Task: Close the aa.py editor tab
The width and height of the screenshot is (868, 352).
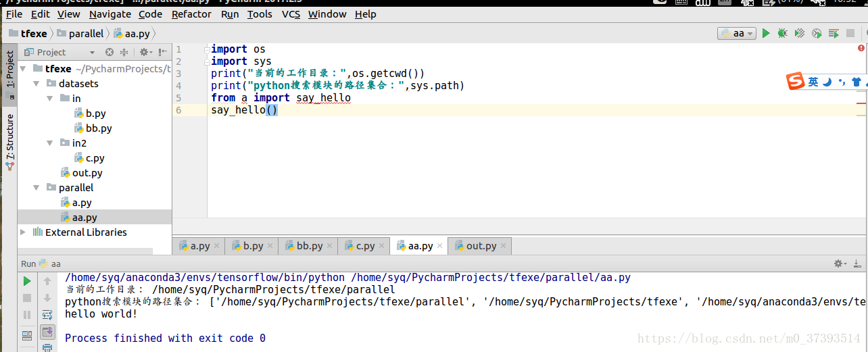Action: (439, 247)
